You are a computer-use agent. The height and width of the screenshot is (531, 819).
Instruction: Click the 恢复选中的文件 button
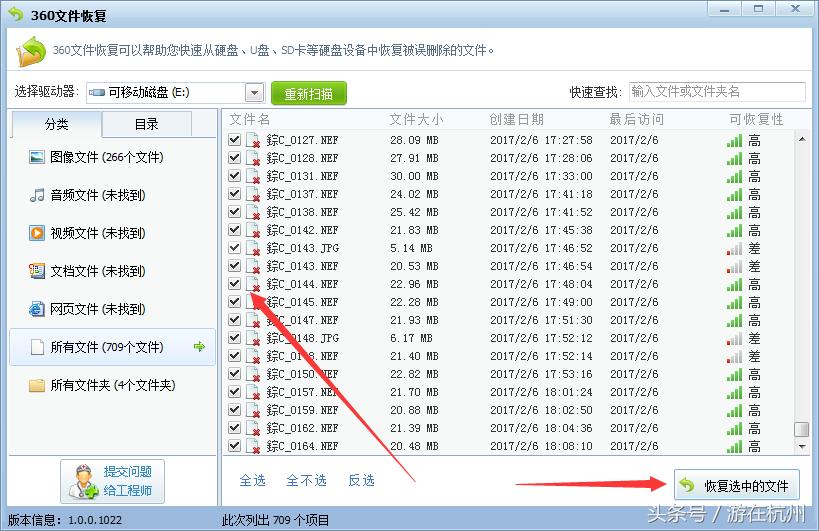point(736,486)
